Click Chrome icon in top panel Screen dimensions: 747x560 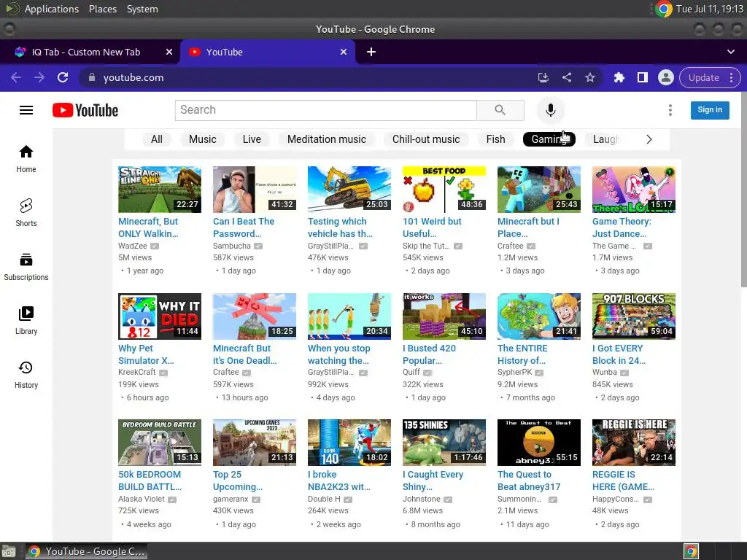pos(663,9)
